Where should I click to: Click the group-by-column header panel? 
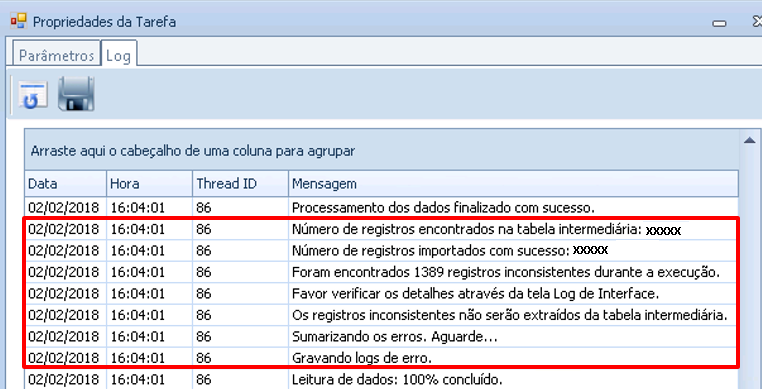coord(381,151)
